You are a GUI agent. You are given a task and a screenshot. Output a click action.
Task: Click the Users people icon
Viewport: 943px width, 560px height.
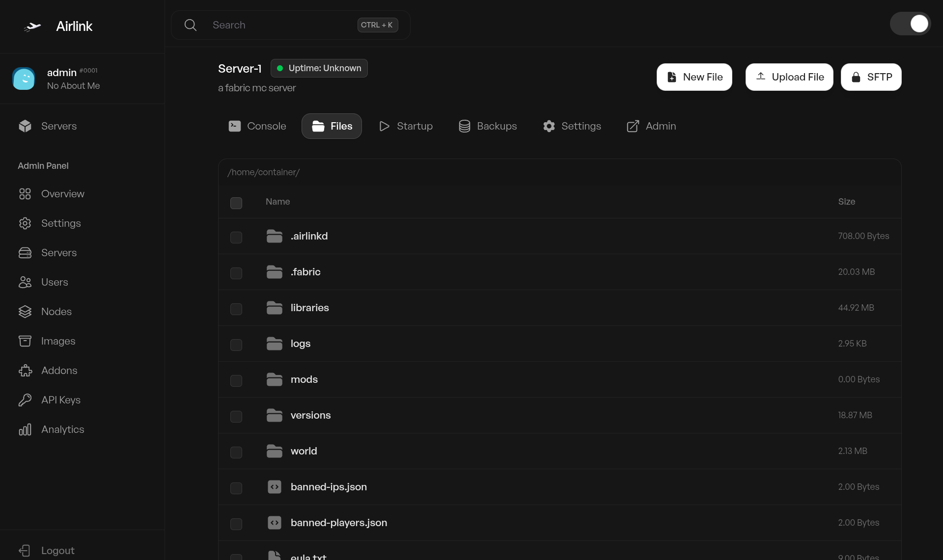point(25,282)
